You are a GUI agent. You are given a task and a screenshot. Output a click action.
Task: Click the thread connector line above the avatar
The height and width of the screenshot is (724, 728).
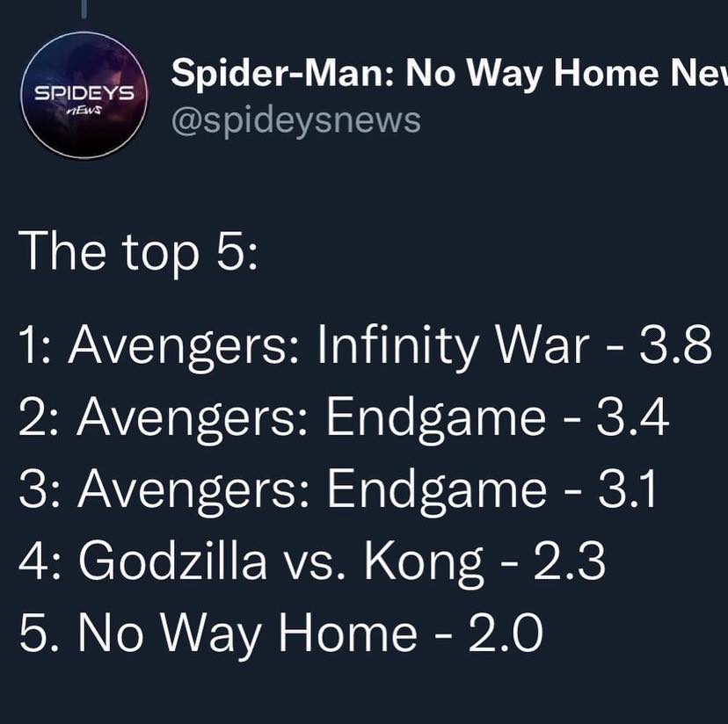click(84, 10)
